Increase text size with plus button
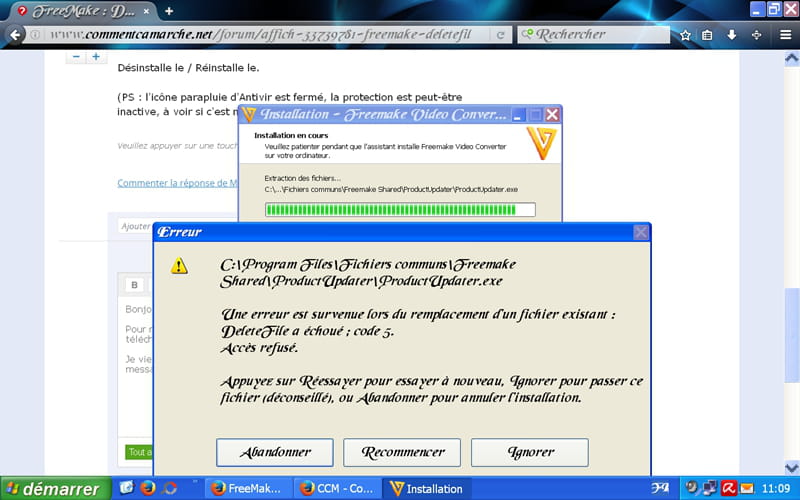This screenshot has width=800, height=500. 96,57
